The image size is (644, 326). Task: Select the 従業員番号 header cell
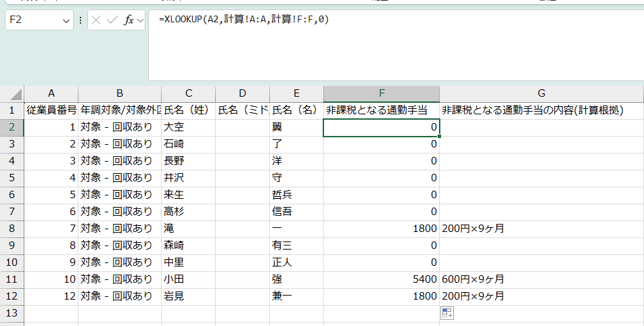pos(51,110)
